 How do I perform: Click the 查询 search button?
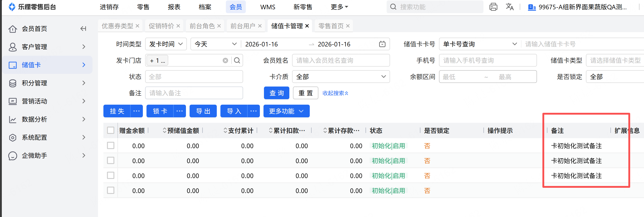(x=276, y=93)
